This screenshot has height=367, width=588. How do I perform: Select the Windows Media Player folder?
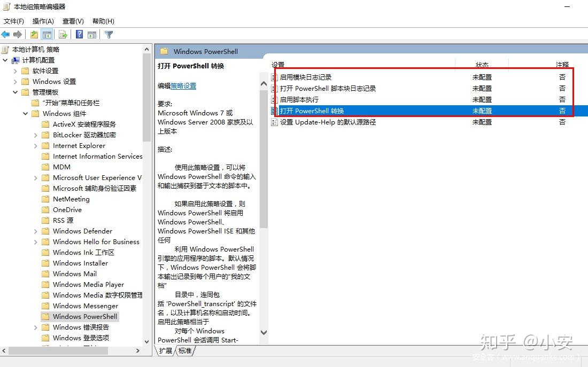pos(89,285)
